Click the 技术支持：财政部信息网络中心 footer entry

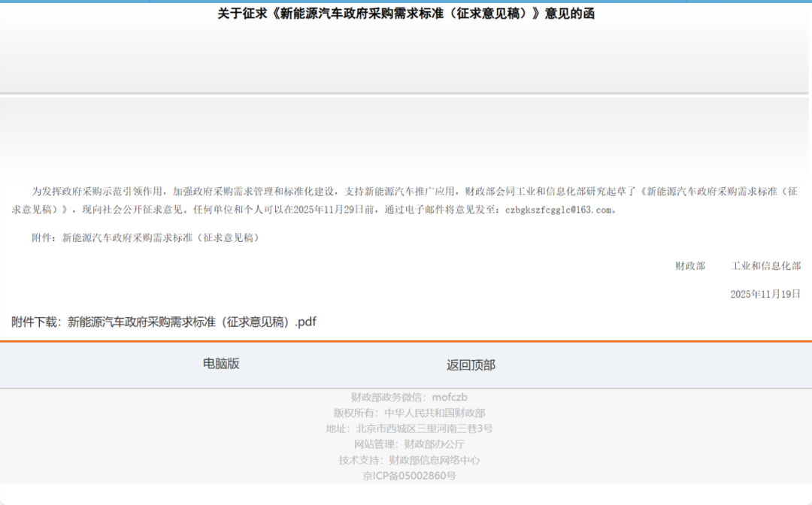point(412,459)
